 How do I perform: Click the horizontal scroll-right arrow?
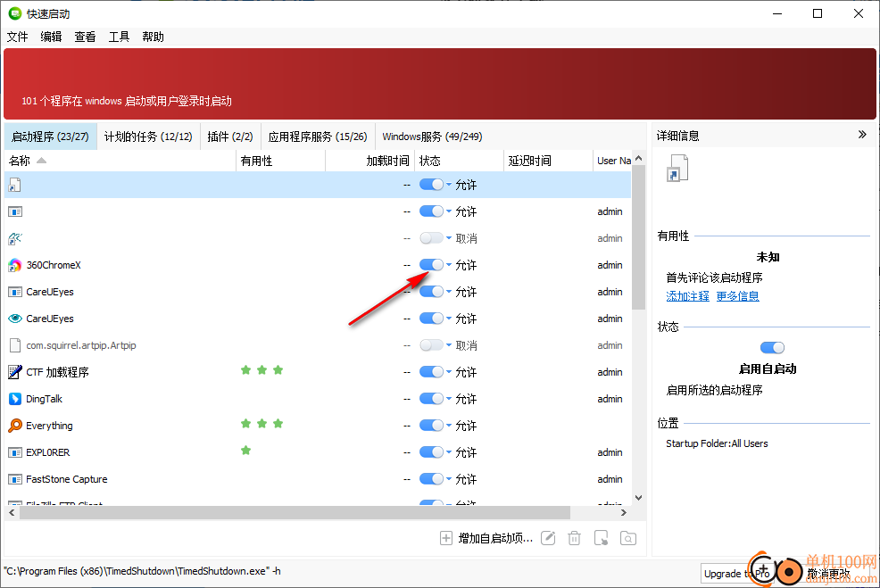point(624,513)
